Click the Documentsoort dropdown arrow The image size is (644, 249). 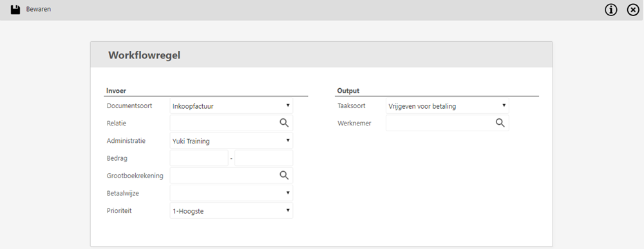pos(288,106)
